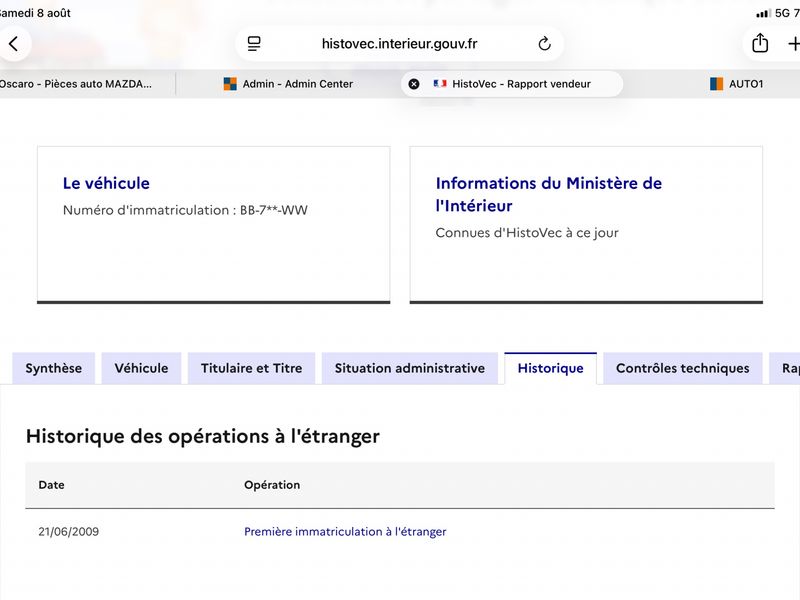This screenshot has width=800, height=600.
Task: Open the Situation administrative tab
Action: pyautogui.click(x=410, y=368)
